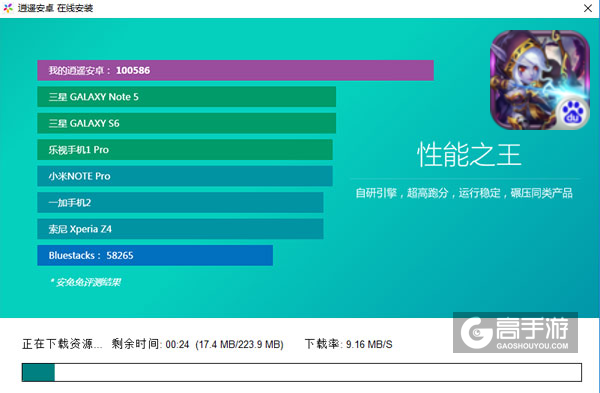Click the Baidu paw badge on game icon
600x393 pixels.
(x=572, y=113)
